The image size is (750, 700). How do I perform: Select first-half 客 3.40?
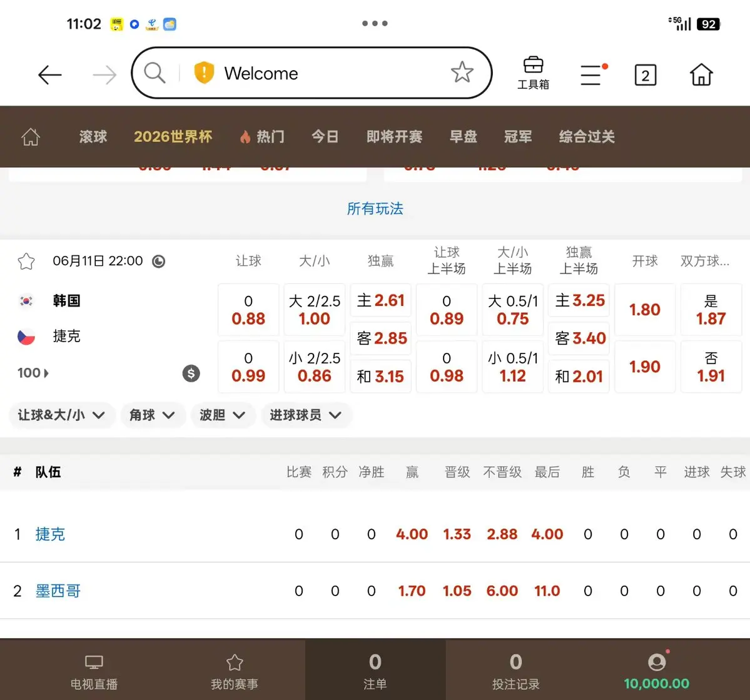[579, 338]
